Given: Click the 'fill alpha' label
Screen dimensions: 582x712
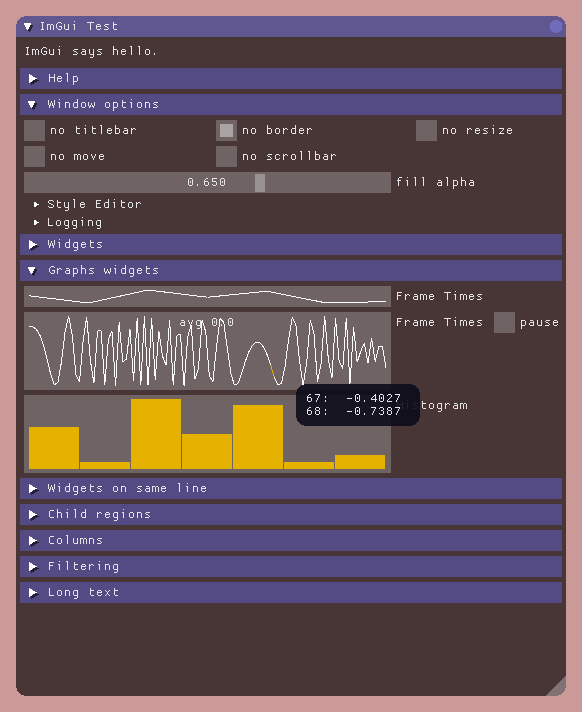Looking at the screenshot, I should point(435,183).
